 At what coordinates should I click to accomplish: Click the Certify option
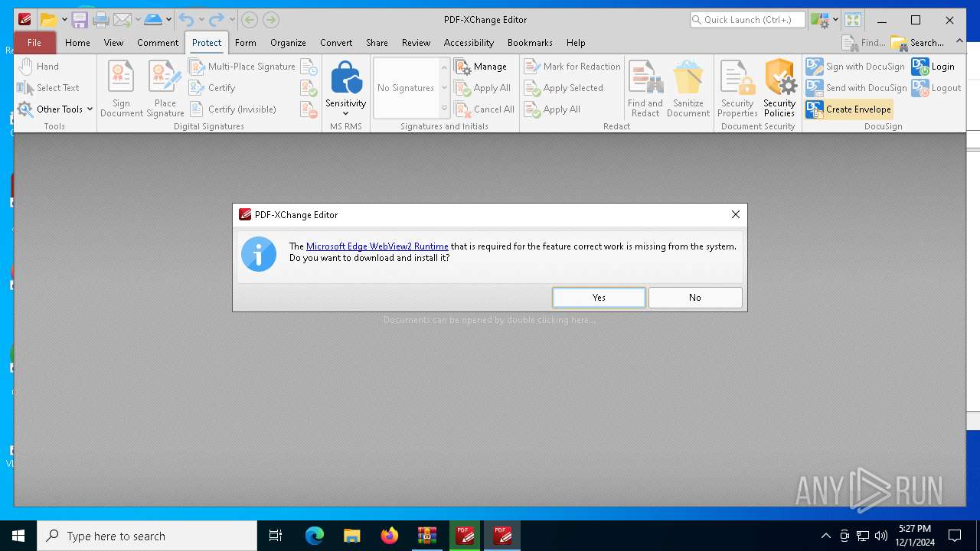click(213, 88)
